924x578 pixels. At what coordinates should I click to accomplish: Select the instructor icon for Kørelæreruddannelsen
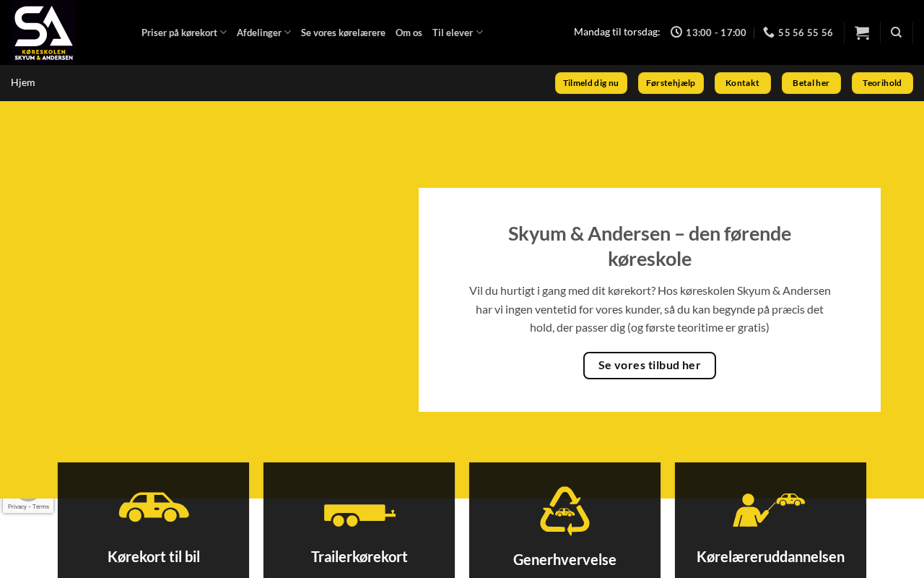770,509
